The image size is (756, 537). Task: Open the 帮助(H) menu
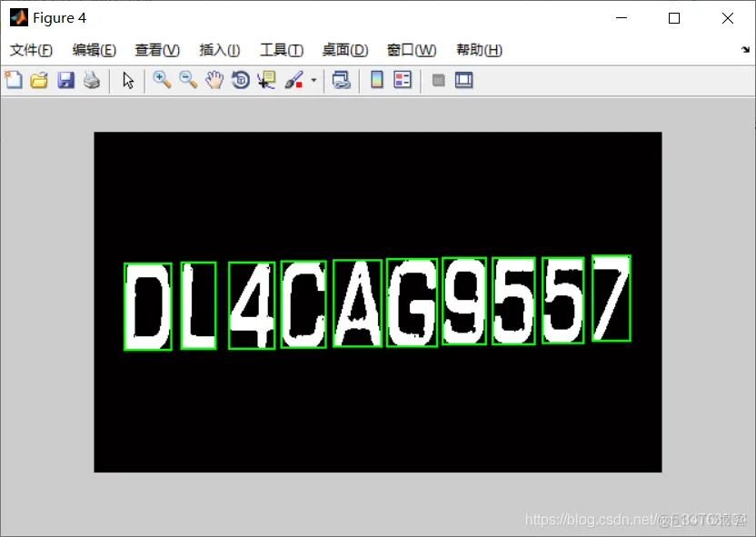[479, 50]
